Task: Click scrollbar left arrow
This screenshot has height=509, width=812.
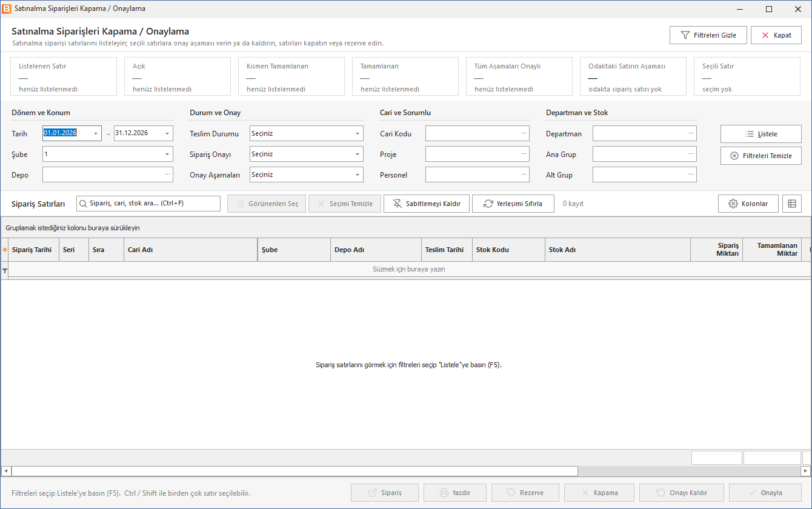Action: click(6, 471)
